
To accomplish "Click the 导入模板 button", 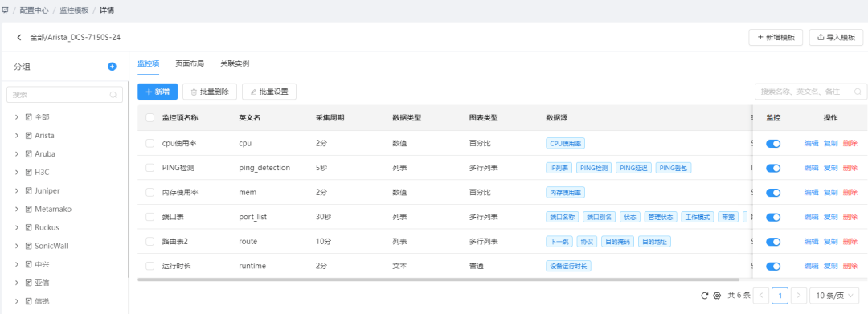I will (x=836, y=37).
